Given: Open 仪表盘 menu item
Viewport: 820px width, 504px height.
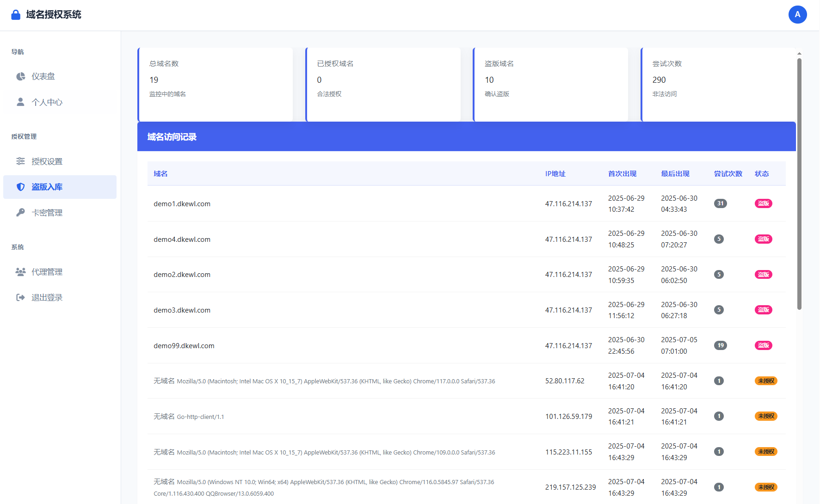Looking at the screenshot, I should (x=43, y=76).
